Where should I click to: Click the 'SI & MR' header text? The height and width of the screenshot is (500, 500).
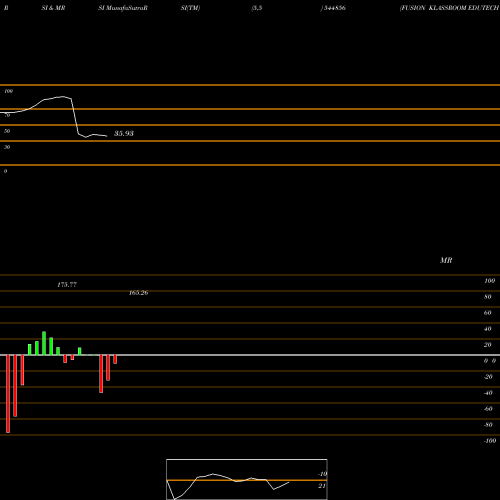[x=53, y=8]
